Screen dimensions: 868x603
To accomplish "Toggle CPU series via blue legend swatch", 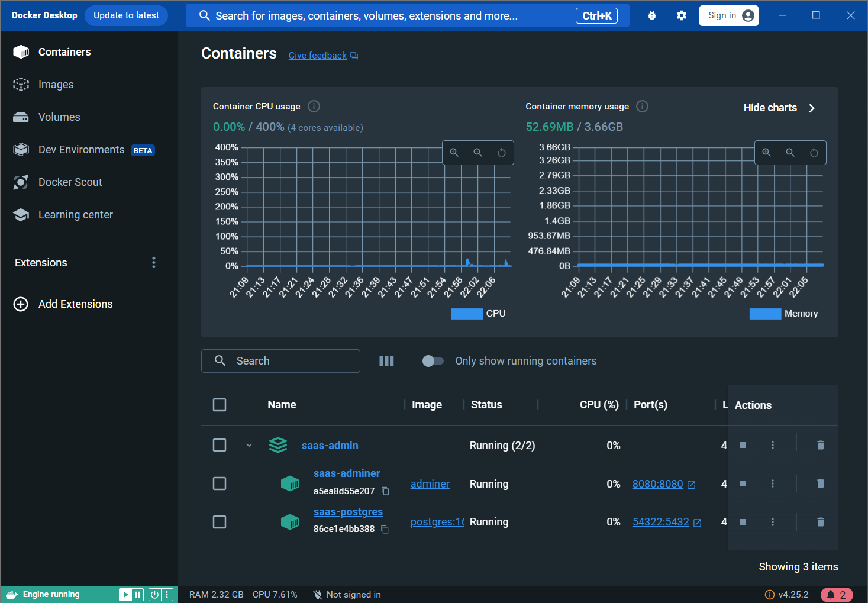I will (467, 314).
